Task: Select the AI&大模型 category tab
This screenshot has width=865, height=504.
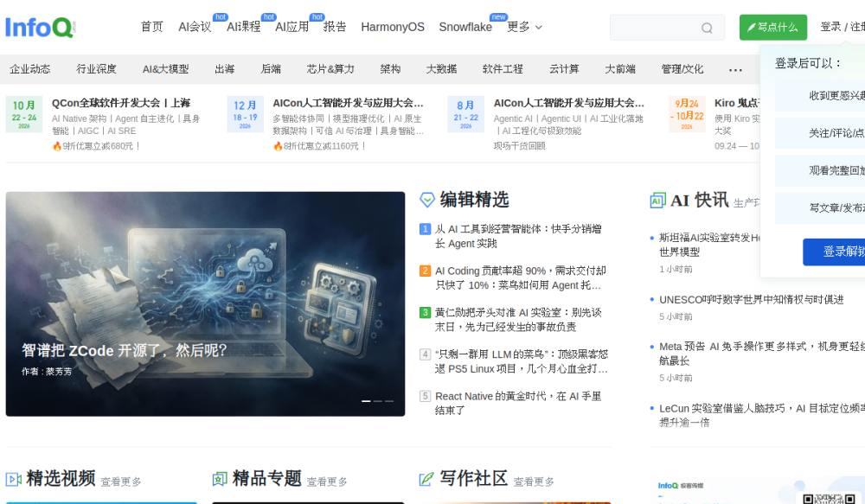Action: coord(165,69)
